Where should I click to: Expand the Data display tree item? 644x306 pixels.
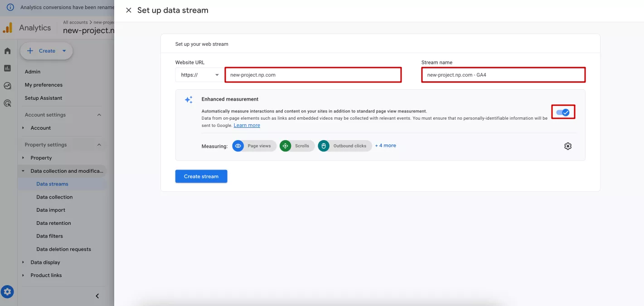(23, 262)
